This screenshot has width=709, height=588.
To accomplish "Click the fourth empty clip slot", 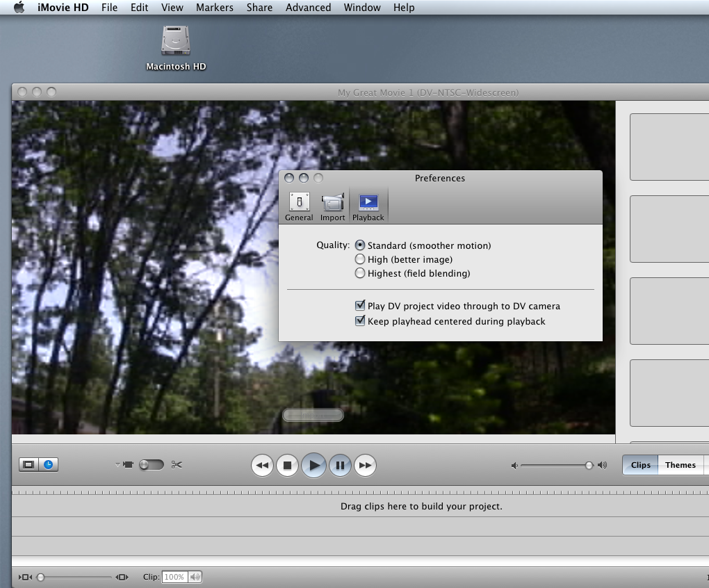I will pyautogui.click(x=669, y=393).
